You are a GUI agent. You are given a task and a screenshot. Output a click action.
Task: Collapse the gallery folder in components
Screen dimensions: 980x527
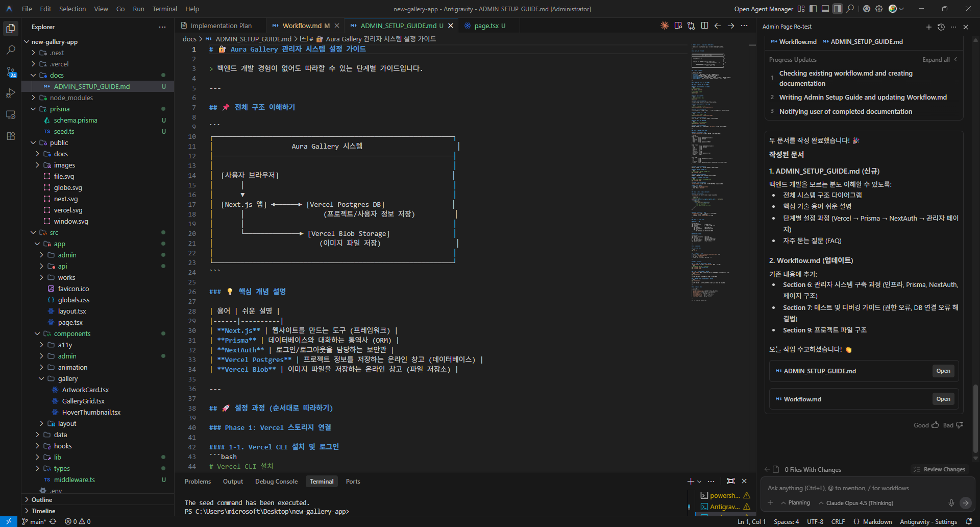point(67,378)
